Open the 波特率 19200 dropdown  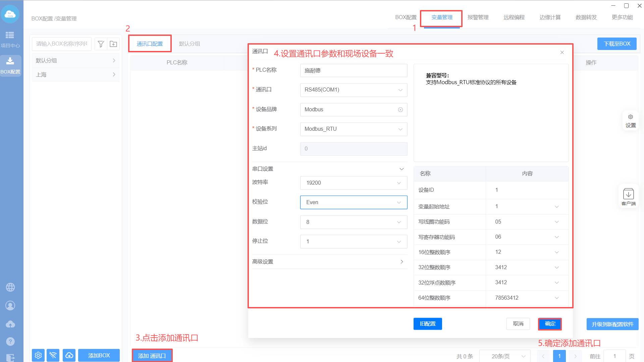click(x=354, y=183)
